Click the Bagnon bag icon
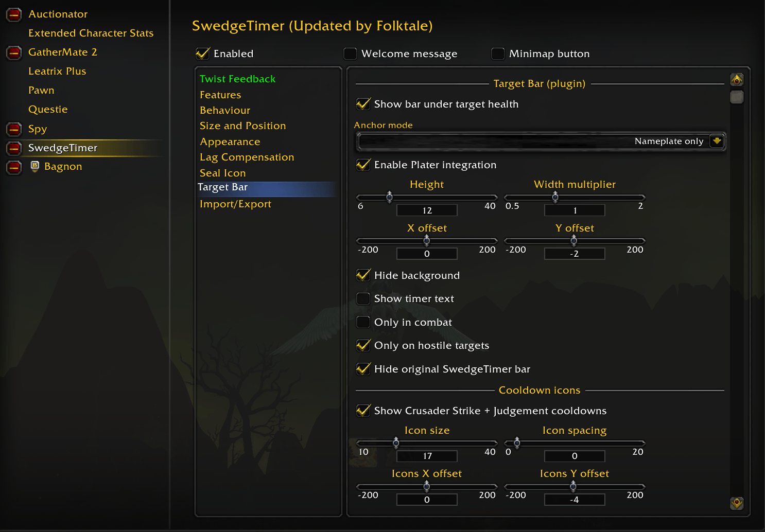765x532 pixels. [x=35, y=166]
